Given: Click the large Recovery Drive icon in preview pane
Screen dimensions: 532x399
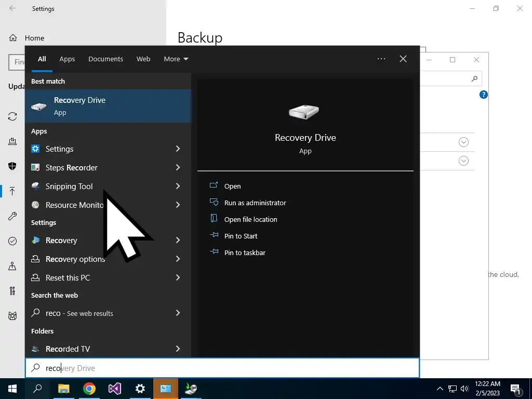Looking at the screenshot, I should (x=303, y=112).
